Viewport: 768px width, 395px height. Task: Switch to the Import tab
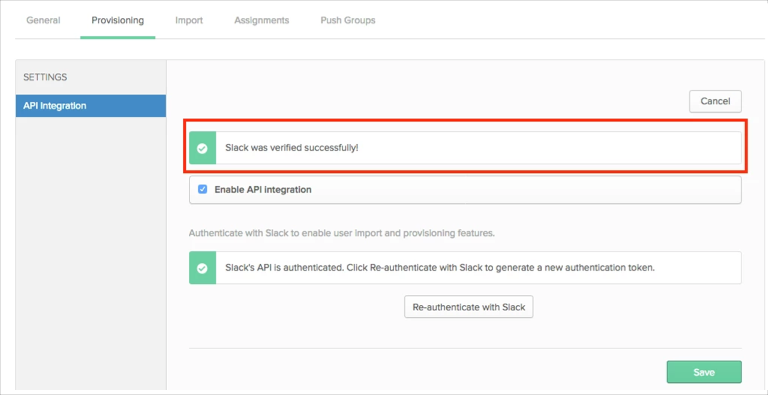(189, 21)
